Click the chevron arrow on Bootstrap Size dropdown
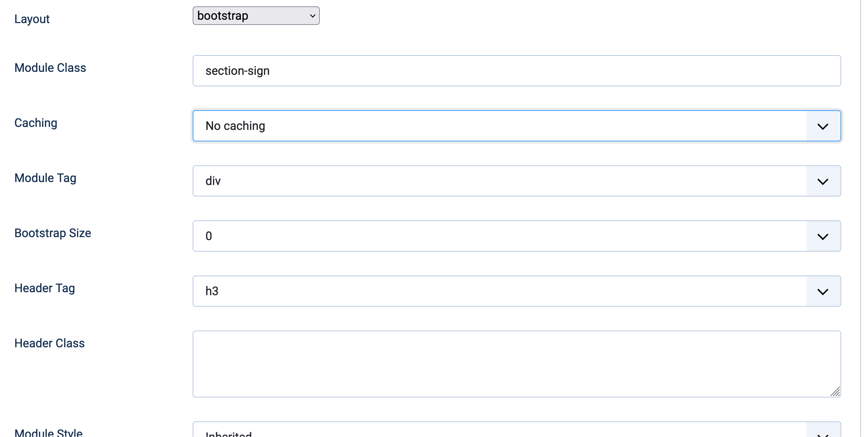 (823, 236)
